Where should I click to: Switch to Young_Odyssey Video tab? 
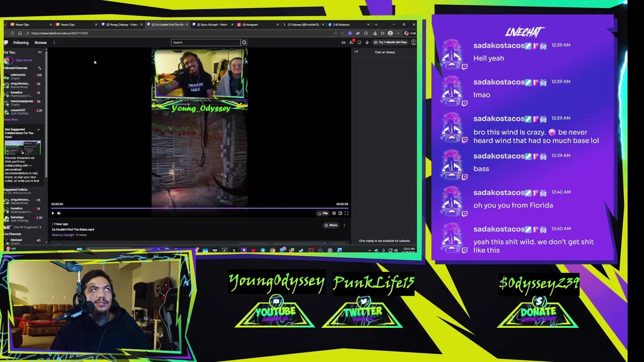point(122,25)
